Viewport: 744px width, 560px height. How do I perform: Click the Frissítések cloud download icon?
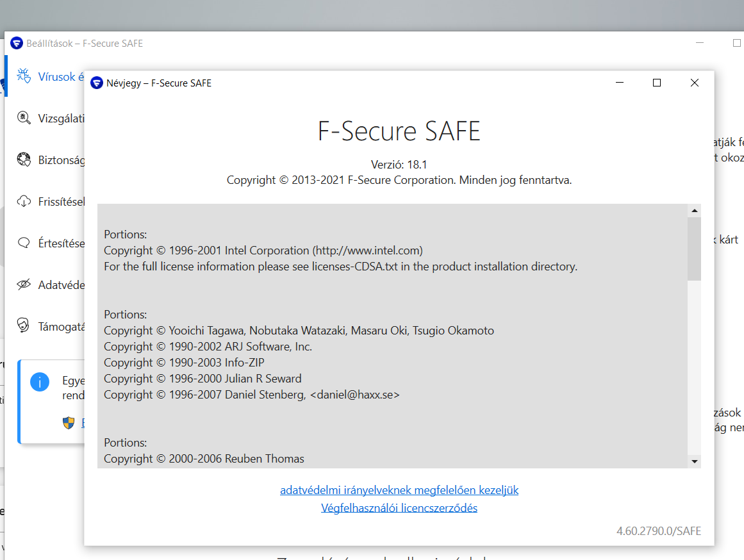24,201
